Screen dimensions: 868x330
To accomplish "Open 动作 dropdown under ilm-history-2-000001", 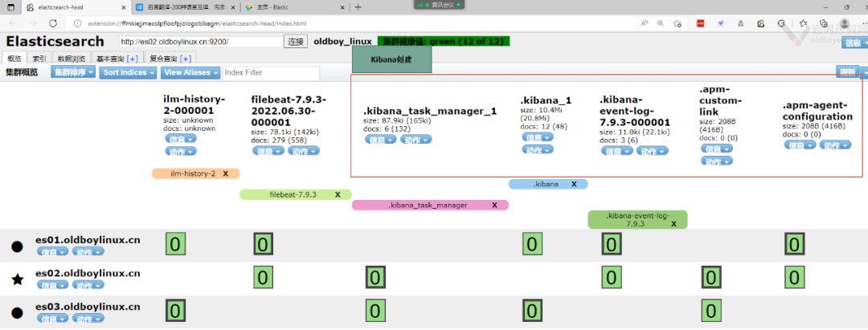I will tap(181, 151).
